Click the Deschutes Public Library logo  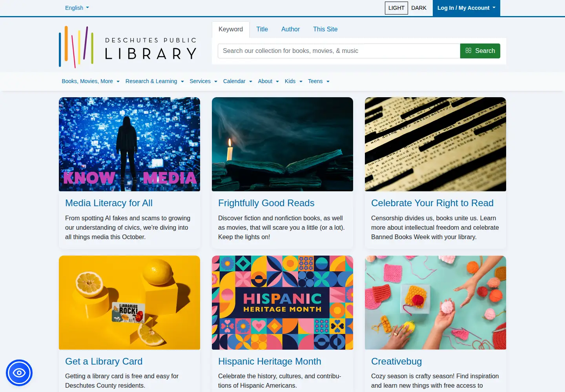[128, 47]
